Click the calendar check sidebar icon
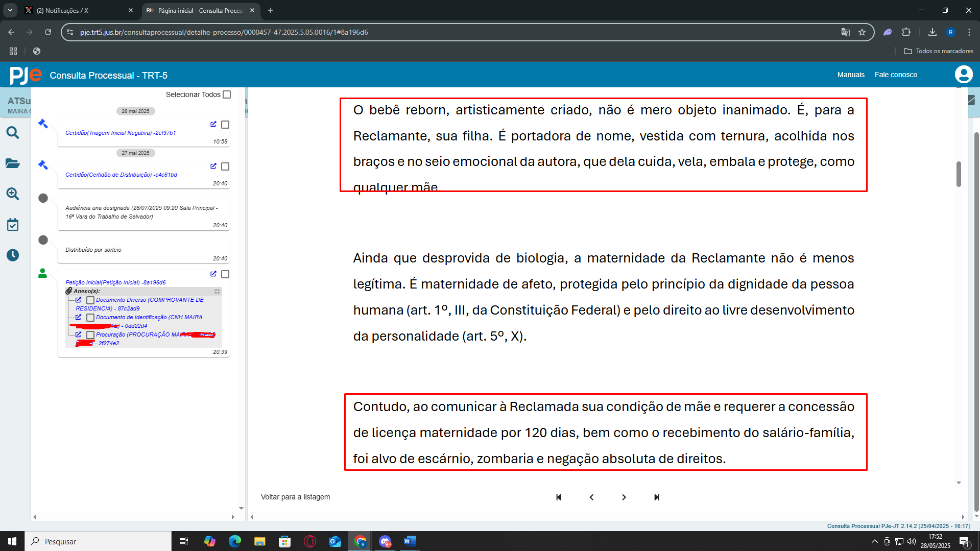 (13, 225)
